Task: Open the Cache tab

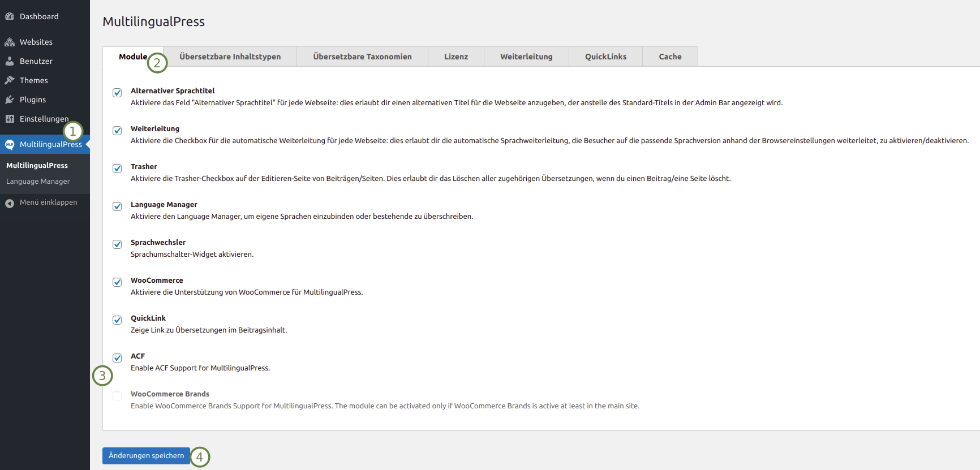Action: click(x=670, y=57)
